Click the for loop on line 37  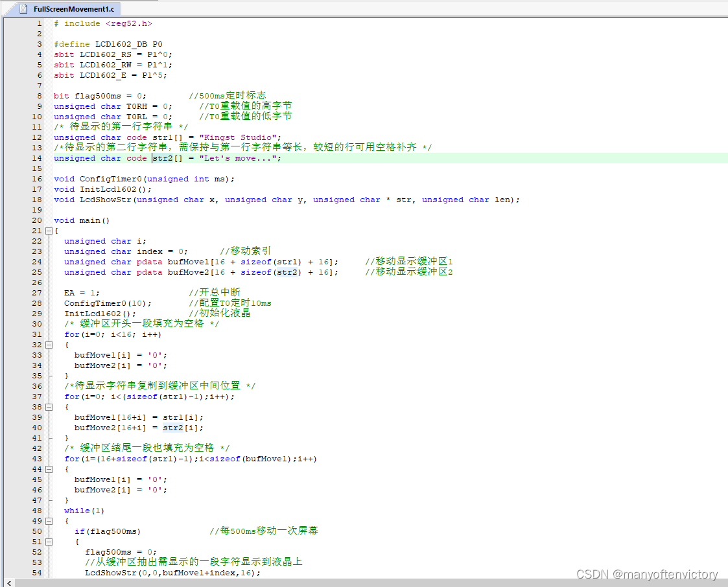[150, 397]
